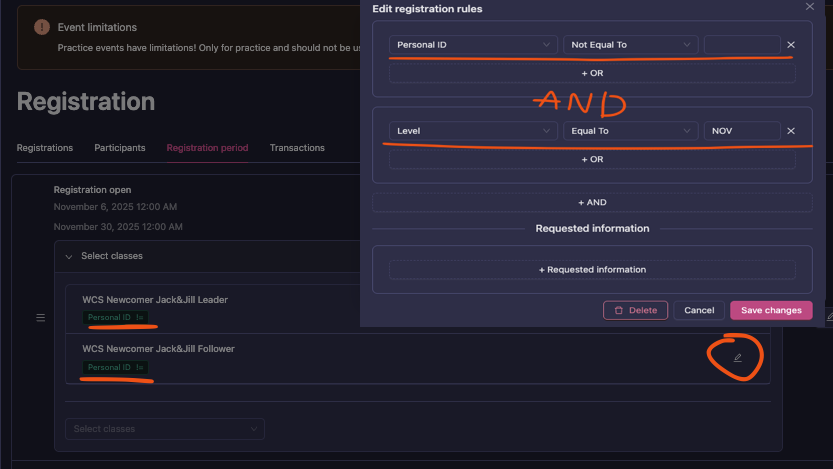Click Save changes button
Viewport: 833px width, 469px height.
pyautogui.click(x=771, y=310)
